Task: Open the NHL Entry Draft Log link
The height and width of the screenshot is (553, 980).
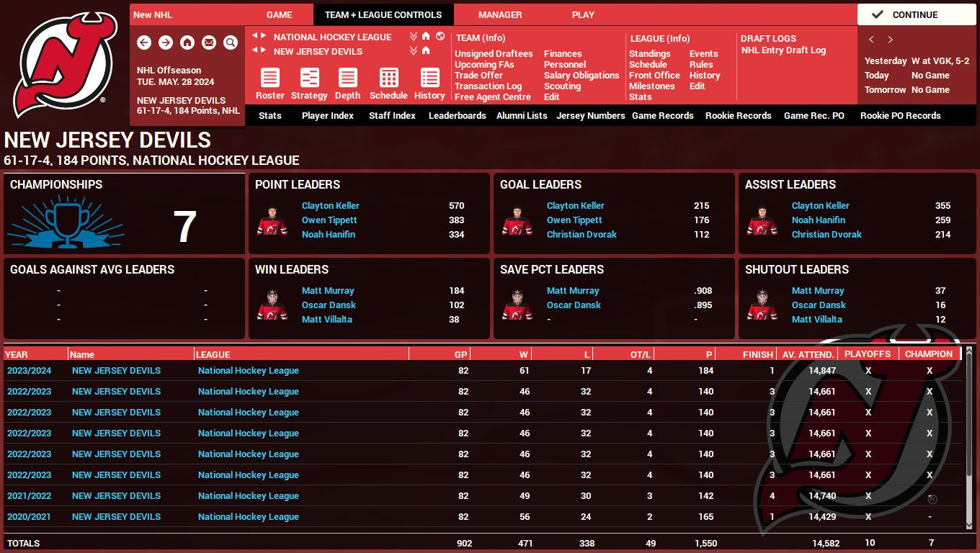Action: coord(784,50)
